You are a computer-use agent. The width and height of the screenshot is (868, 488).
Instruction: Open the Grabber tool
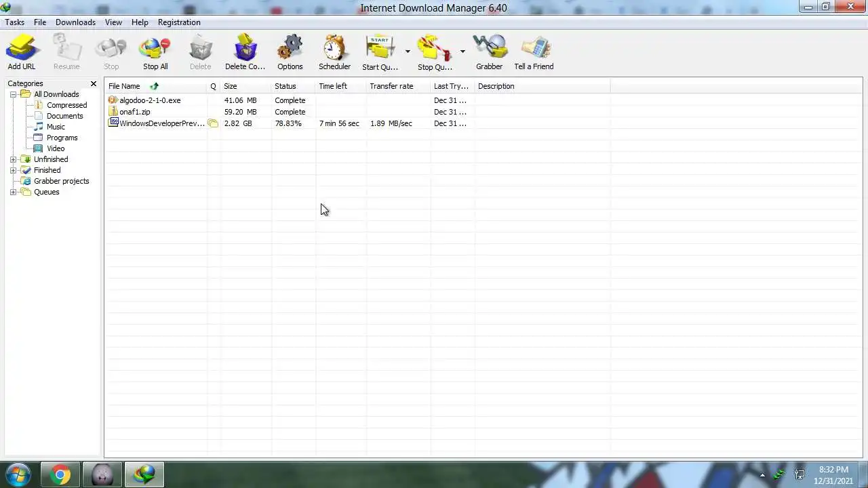pyautogui.click(x=489, y=52)
